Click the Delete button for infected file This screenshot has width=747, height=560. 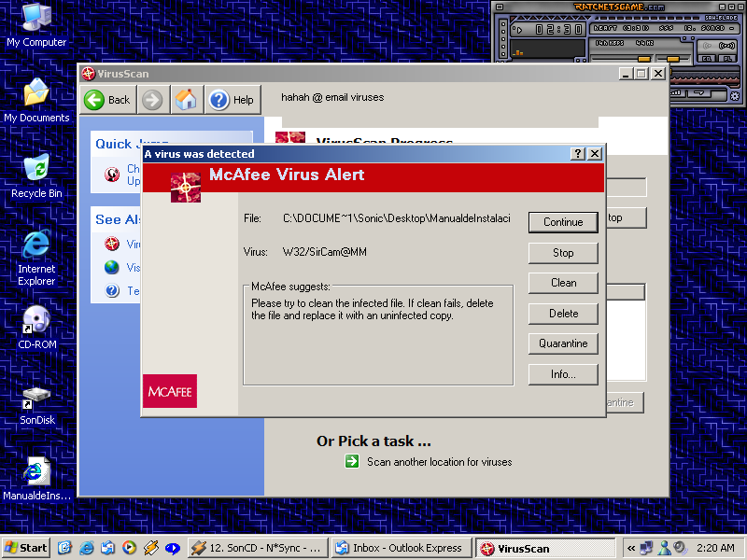tap(563, 314)
